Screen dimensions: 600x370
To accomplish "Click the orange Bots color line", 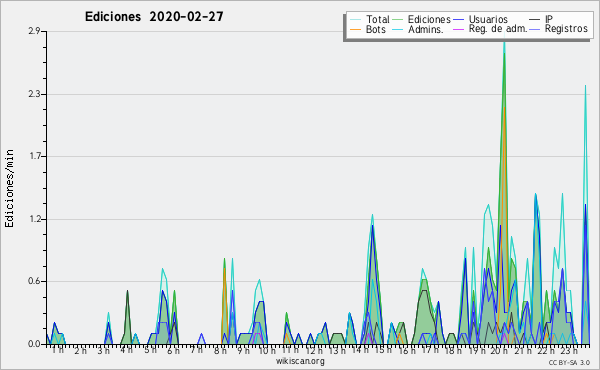I will pyautogui.click(x=355, y=29).
